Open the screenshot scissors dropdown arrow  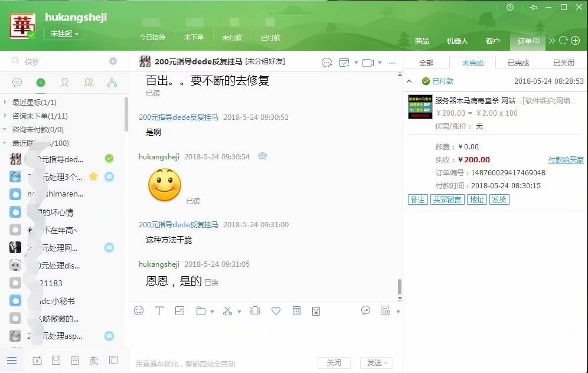(x=239, y=312)
